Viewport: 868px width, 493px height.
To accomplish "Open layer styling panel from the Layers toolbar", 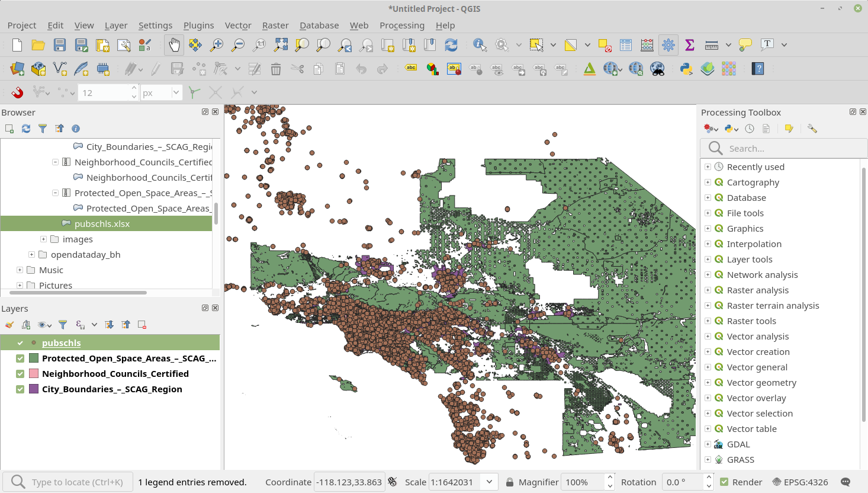I will pyautogui.click(x=9, y=325).
